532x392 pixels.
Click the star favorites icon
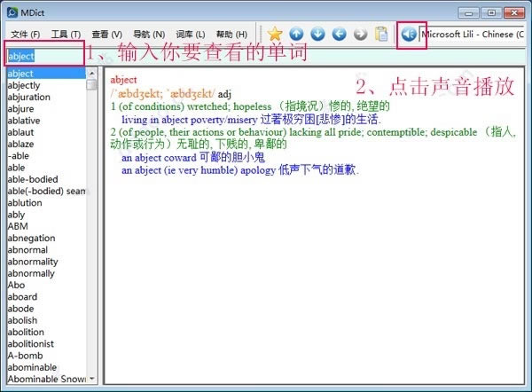(276, 34)
